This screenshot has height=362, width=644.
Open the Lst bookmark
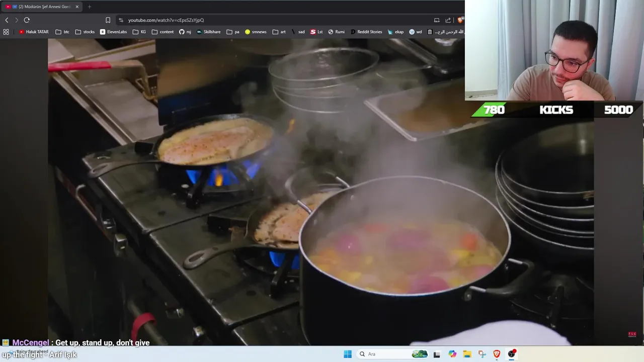pyautogui.click(x=316, y=32)
